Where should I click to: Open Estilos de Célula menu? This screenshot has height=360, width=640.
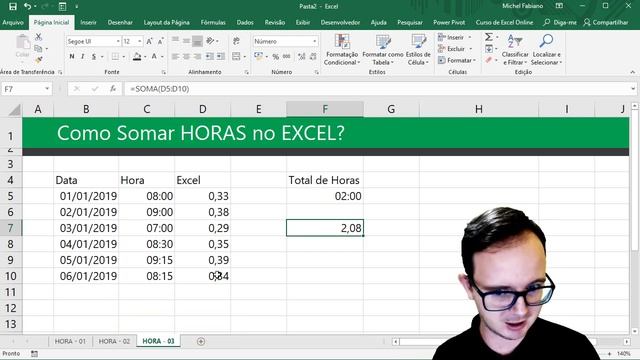[418, 49]
